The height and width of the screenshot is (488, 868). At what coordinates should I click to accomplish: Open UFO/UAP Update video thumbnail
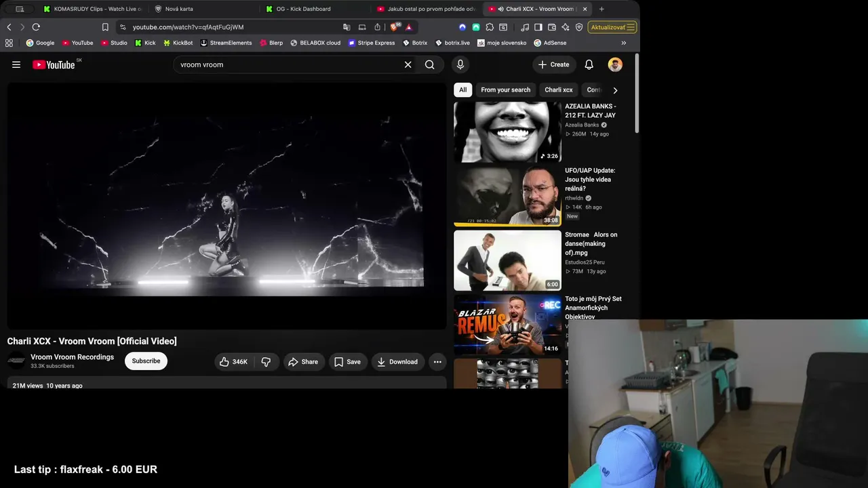tap(507, 196)
